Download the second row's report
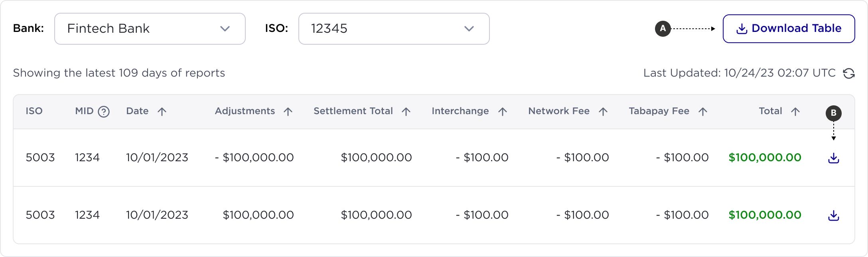The width and height of the screenshot is (868, 257). (833, 215)
